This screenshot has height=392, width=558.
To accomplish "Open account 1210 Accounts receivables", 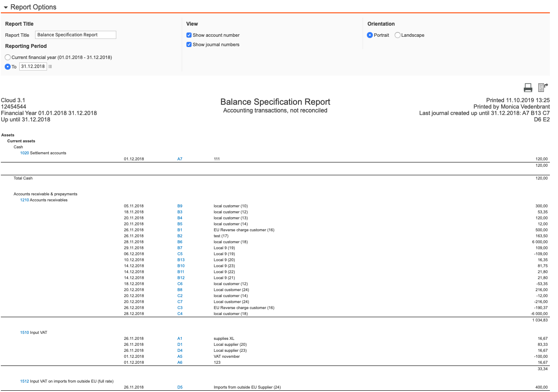I will tap(24, 200).
